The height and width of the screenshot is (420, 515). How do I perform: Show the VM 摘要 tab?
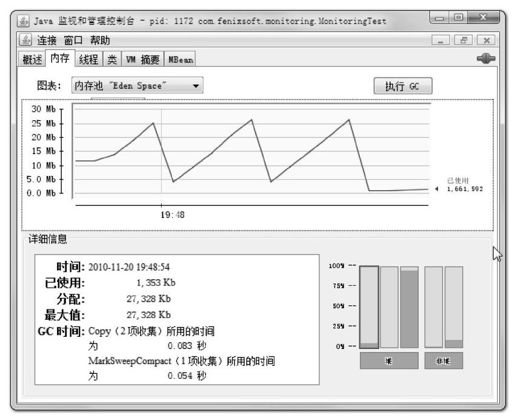143,60
